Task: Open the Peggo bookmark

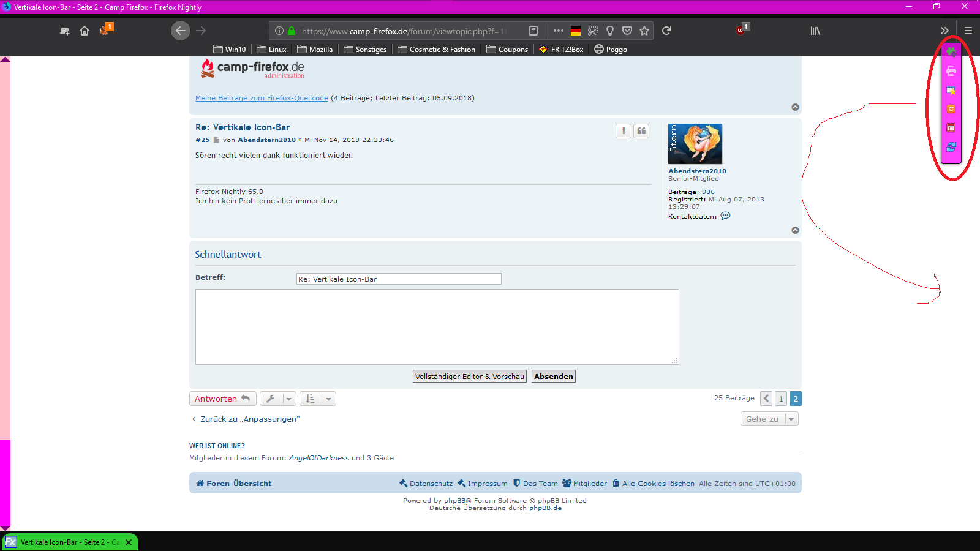Action: click(611, 50)
